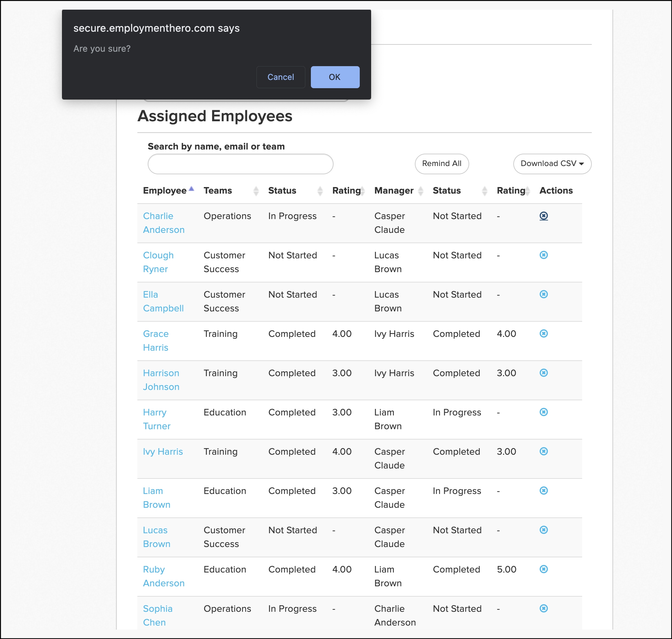Remove Ella Campbell using the action icon
The height and width of the screenshot is (639, 672).
click(544, 294)
